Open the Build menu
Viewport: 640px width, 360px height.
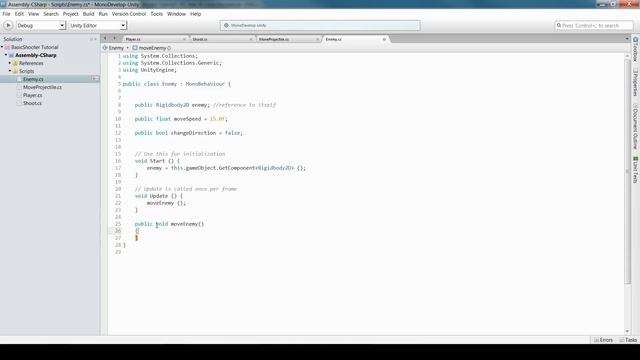[x=89, y=14]
